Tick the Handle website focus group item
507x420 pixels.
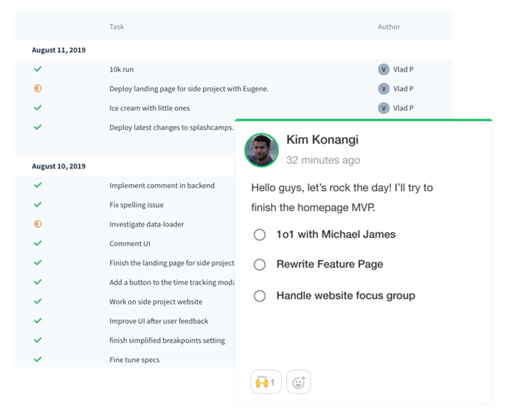point(259,296)
